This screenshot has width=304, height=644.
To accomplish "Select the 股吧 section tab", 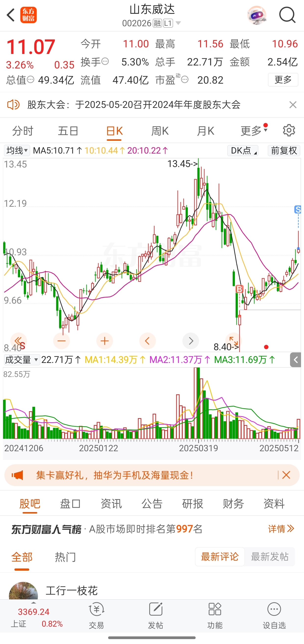I will 30,504.
